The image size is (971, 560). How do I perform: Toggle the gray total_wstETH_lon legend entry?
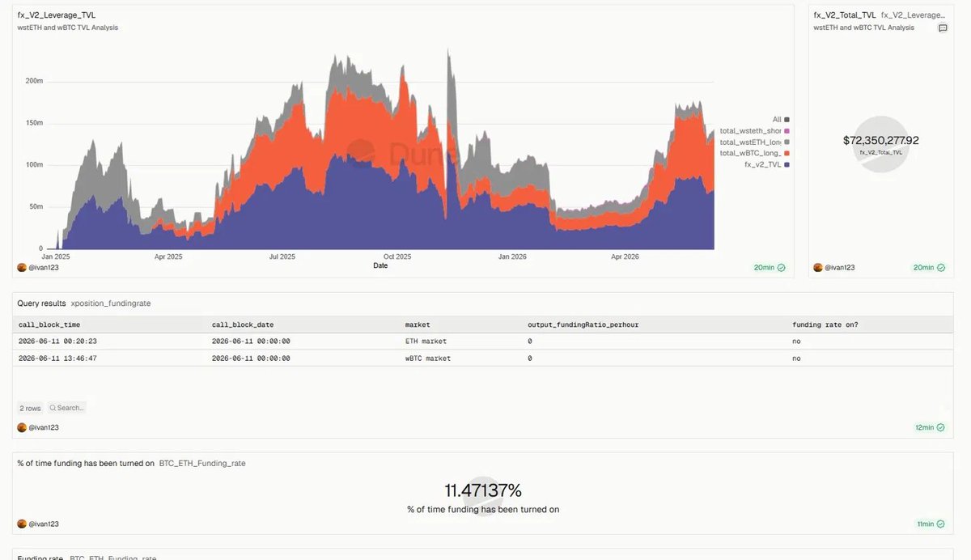point(754,142)
